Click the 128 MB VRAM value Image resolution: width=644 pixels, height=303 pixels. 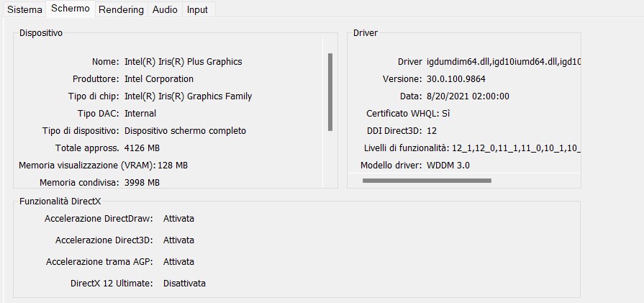(x=173, y=166)
